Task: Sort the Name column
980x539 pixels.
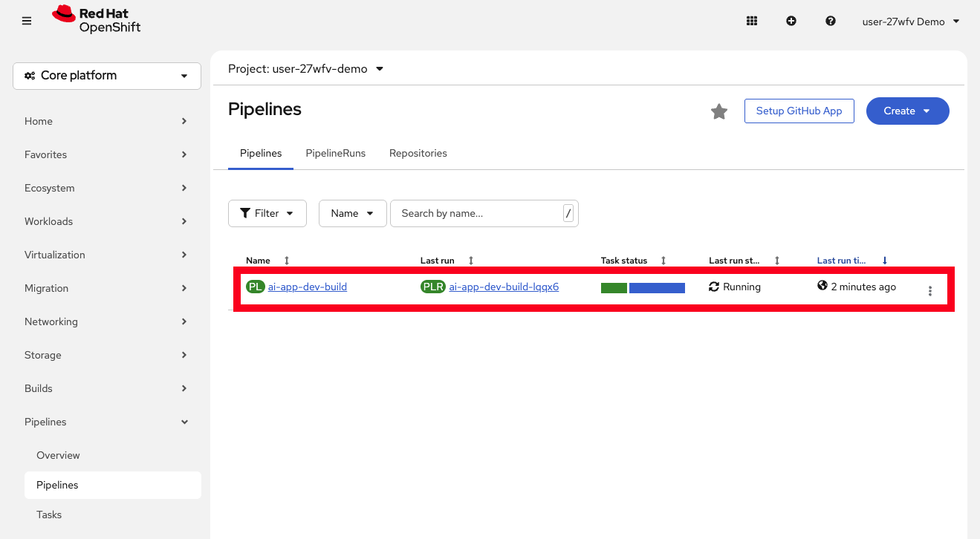Action: point(287,261)
